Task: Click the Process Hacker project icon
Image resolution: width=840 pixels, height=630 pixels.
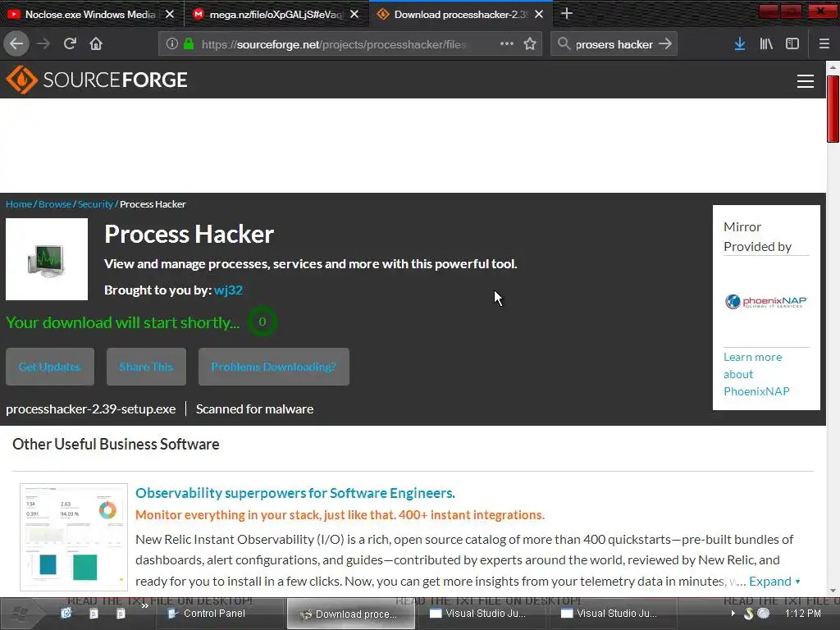Action: [x=47, y=259]
